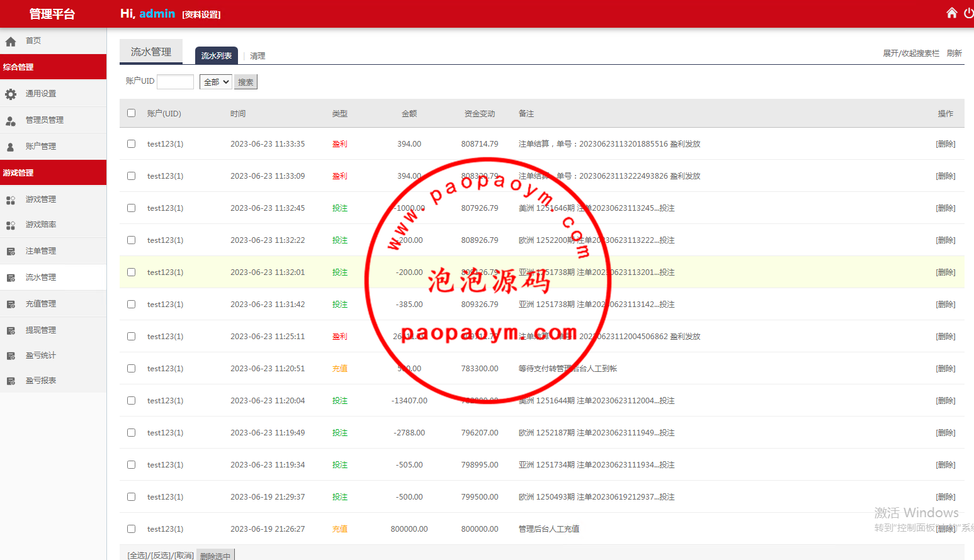Screen dimensions: 974x560
Task: Select the 盈亏报表 sidebar icon
Action: click(x=11, y=381)
